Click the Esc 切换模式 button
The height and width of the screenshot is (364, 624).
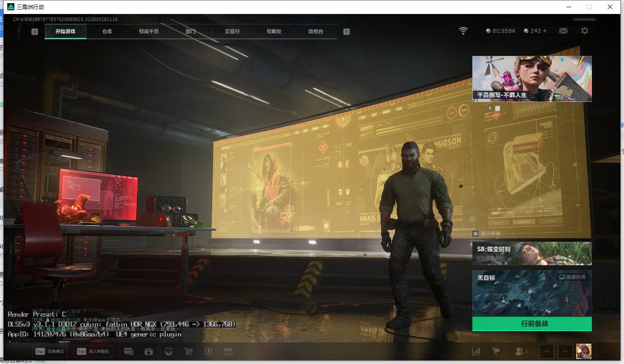[50, 351]
